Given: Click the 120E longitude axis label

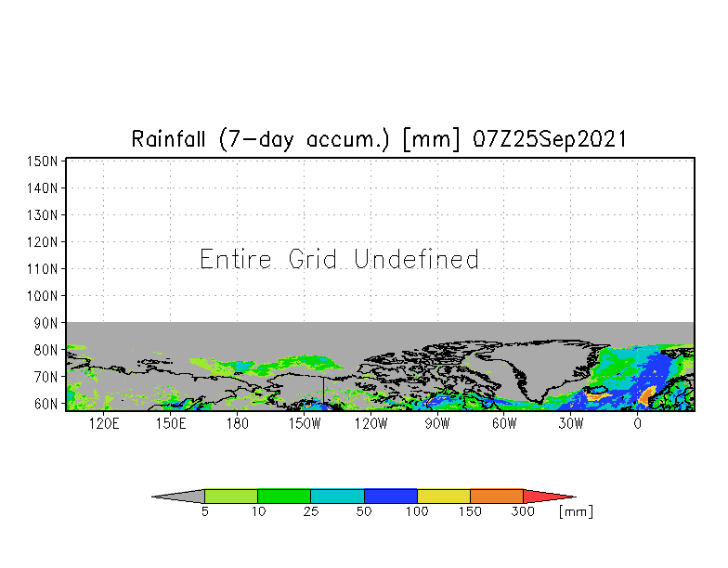Looking at the screenshot, I should 104,423.
